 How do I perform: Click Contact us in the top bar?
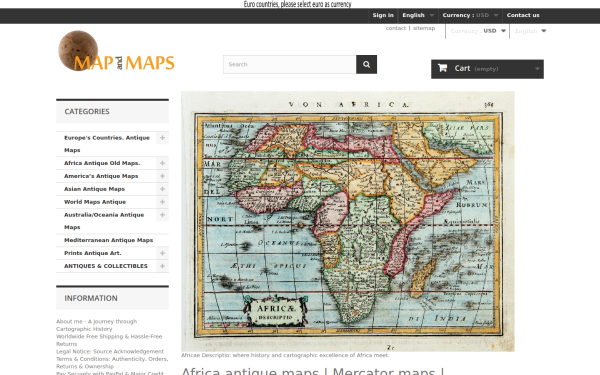pyautogui.click(x=523, y=15)
